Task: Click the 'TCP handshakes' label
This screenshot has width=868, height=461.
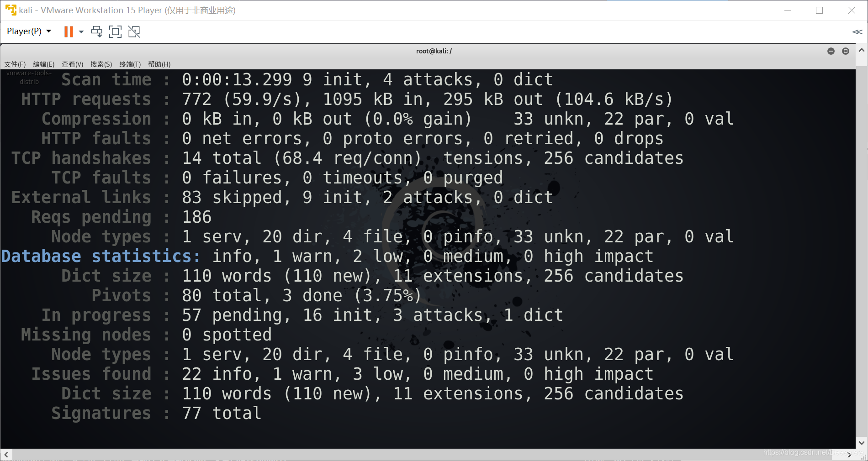Action: coord(81,158)
